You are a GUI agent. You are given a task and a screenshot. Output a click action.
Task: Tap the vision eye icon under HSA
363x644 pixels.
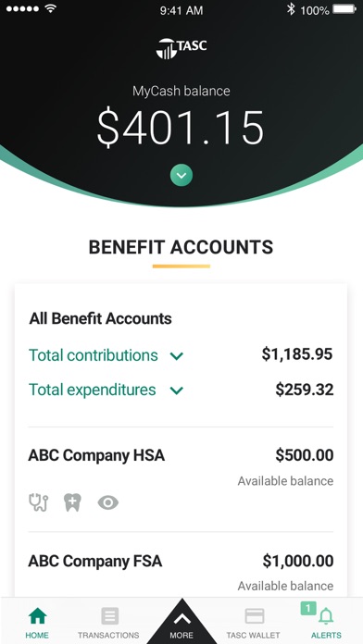click(108, 502)
